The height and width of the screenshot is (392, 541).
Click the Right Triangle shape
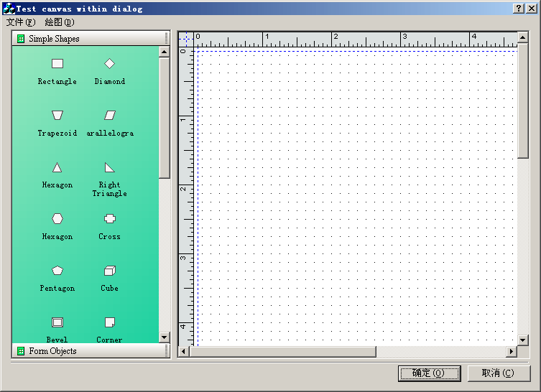pyautogui.click(x=109, y=167)
